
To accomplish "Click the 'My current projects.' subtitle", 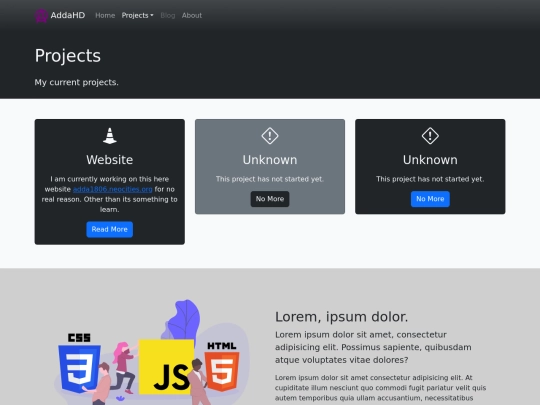I will click(76, 82).
